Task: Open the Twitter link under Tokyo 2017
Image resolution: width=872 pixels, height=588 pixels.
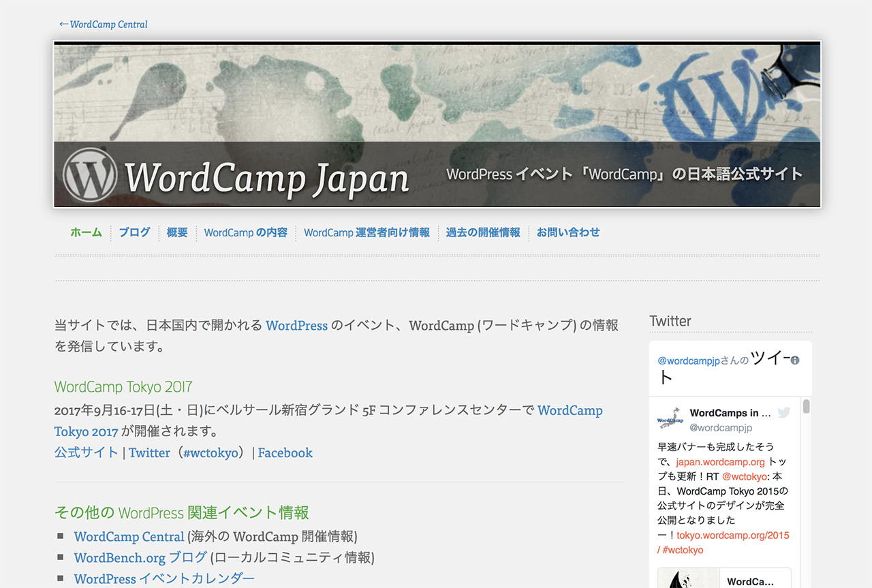Action: point(149,452)
